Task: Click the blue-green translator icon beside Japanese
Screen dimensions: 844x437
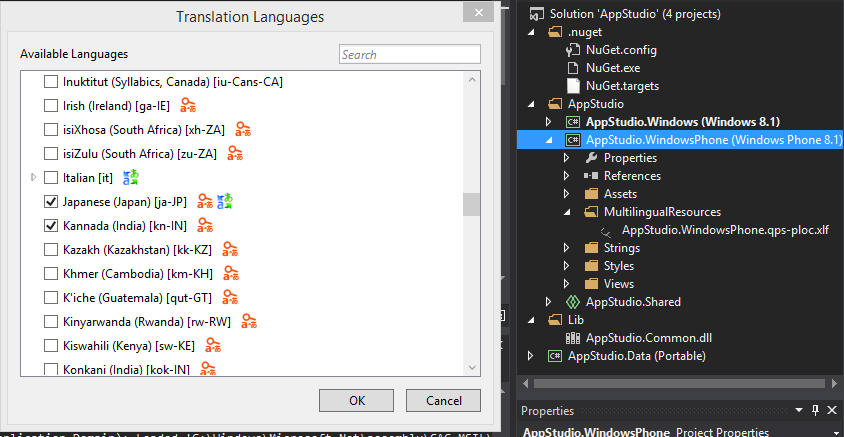Action: click(225, 201)
